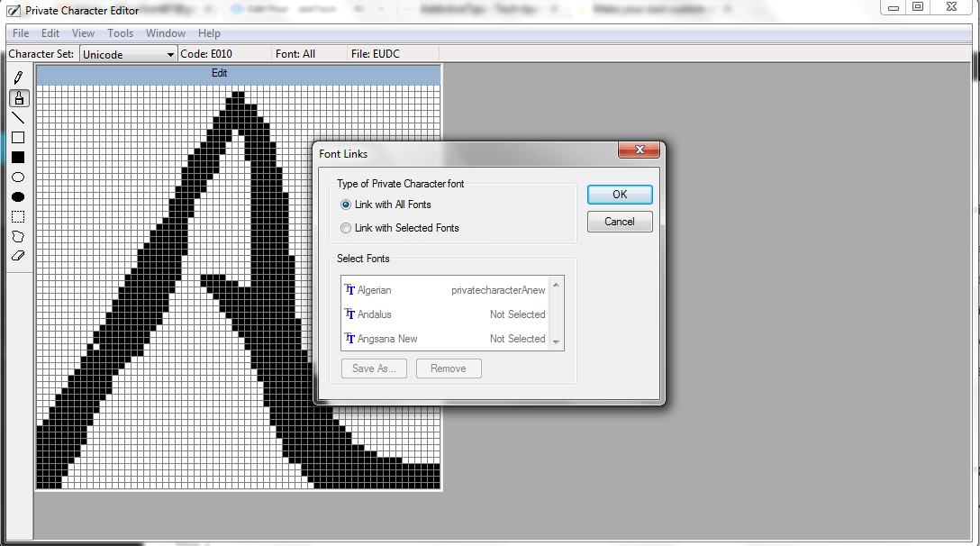The height and width of the screenshot is (546, 980).
Task: Click the Angsana New TrueType icon
Action: click(x=349, y=339)
